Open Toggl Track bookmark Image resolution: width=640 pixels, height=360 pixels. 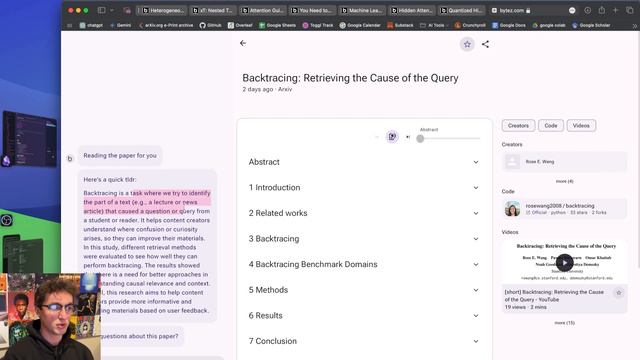click(318, 25)
